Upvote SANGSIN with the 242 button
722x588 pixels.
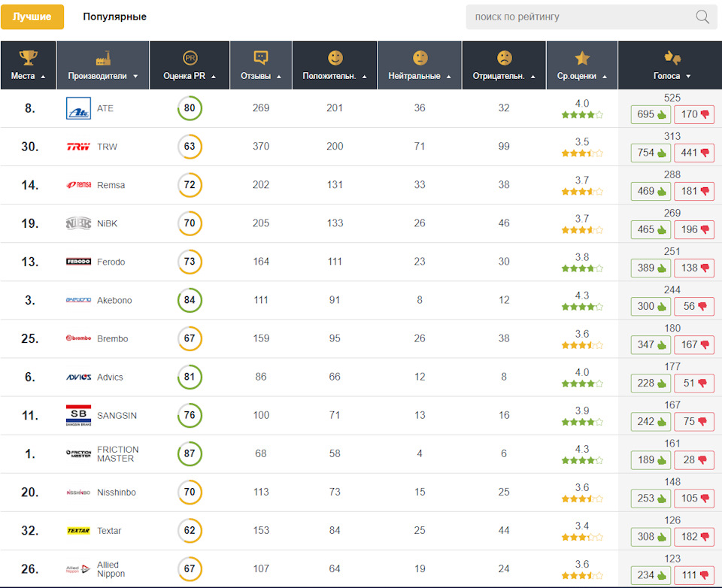pyautogui.click(x=651, y=421)
